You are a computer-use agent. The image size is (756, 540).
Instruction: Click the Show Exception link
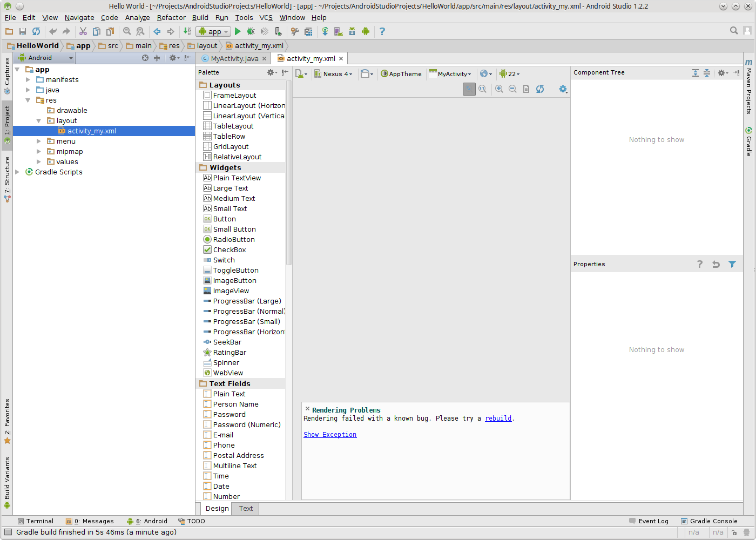[x=330, y=435]
